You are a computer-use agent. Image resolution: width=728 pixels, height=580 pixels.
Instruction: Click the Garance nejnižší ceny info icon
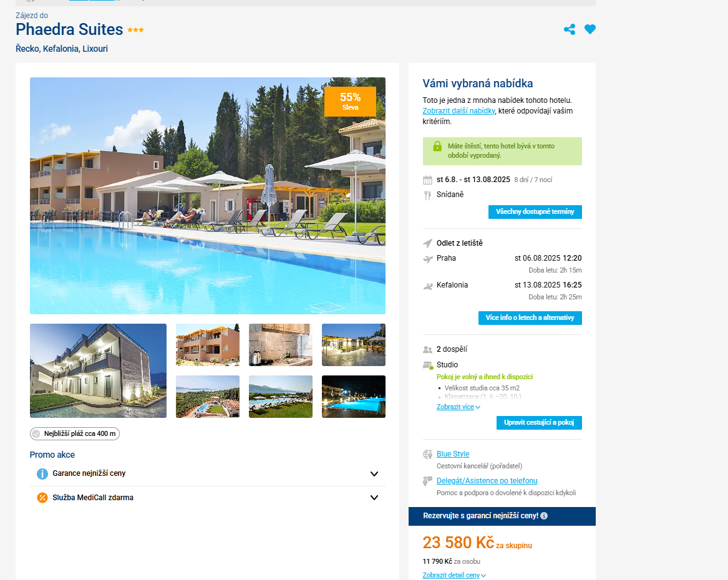(x=42, y=474)
